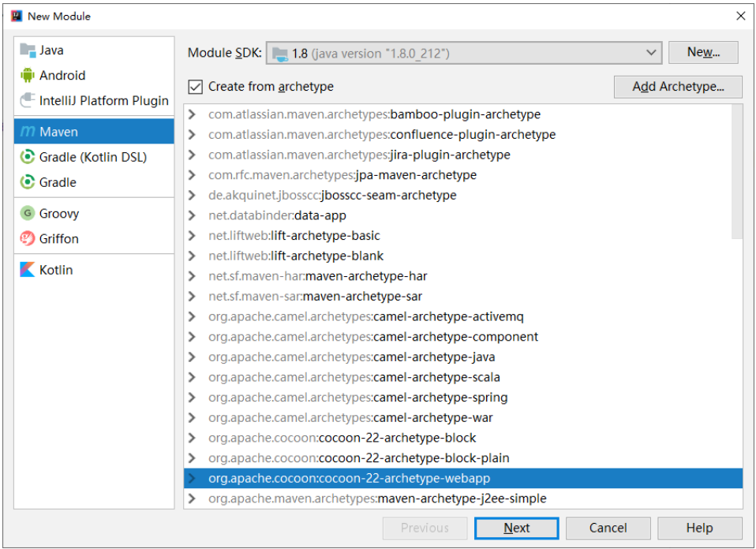Click the archetype list scrollbar

[737, 171]
